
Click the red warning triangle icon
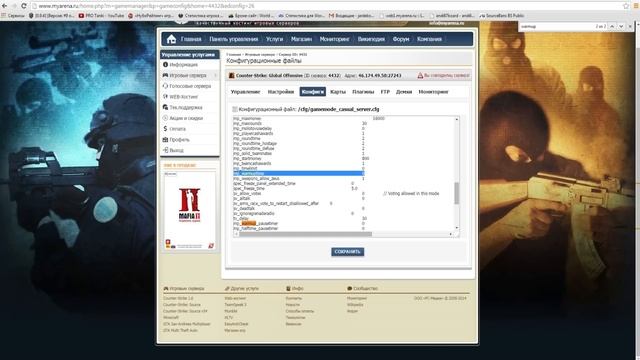click(420, 76)
